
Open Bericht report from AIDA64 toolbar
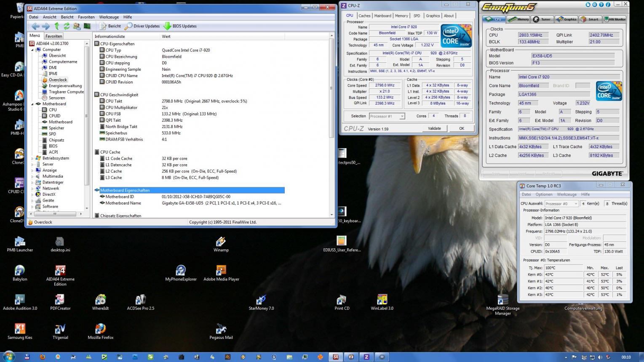[110, 26]
